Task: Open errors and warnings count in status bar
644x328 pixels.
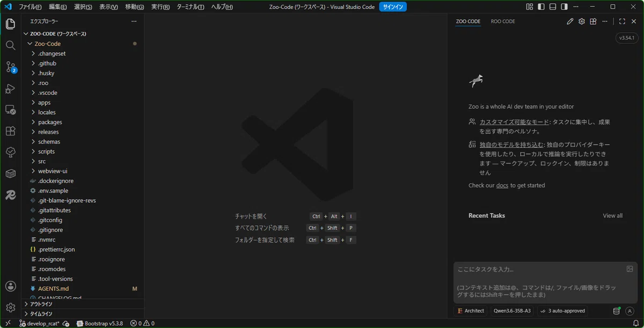Action: coord(142,324)
